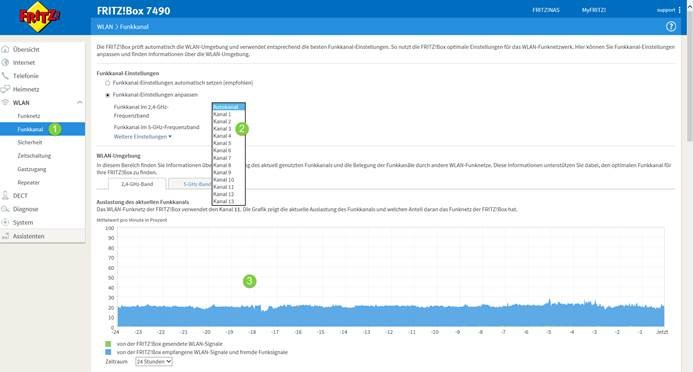Open Zeitschaltung in WLAN menu
Viewport: 693px width, 372px height.
point(34,156)
